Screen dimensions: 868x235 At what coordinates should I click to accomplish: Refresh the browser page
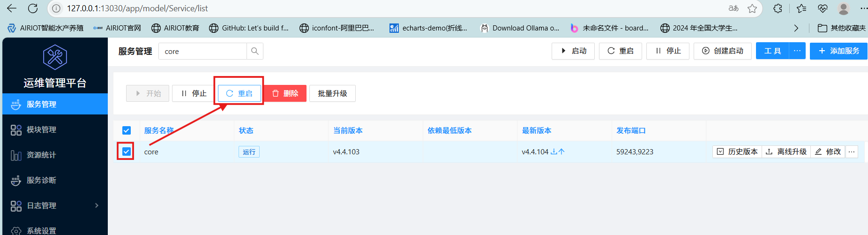[33, 8]
